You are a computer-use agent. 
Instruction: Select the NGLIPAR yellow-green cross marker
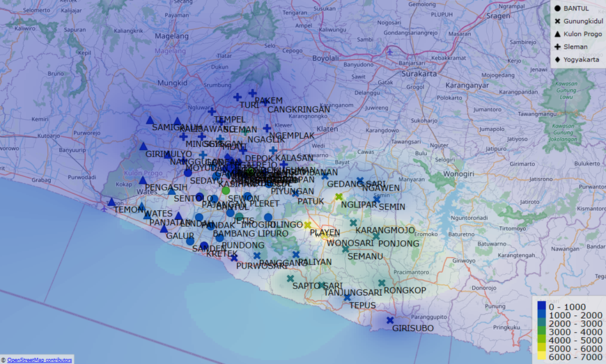pos(339,197)
